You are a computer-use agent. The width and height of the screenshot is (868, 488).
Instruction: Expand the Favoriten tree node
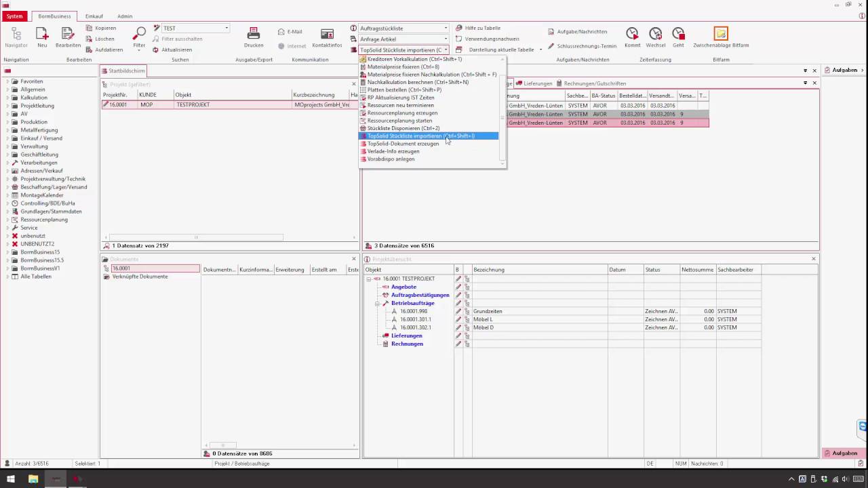[8, 81]
